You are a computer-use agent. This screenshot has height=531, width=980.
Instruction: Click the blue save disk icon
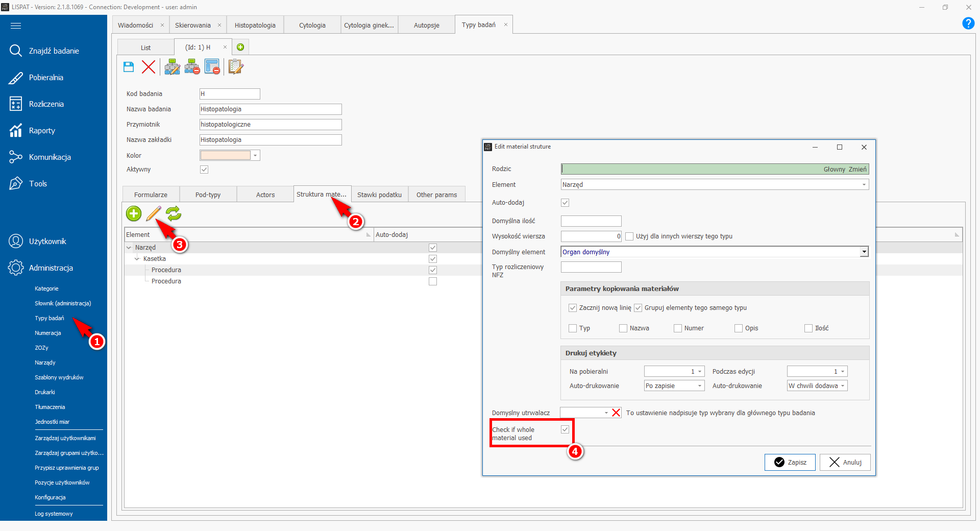tap(129, 67)
